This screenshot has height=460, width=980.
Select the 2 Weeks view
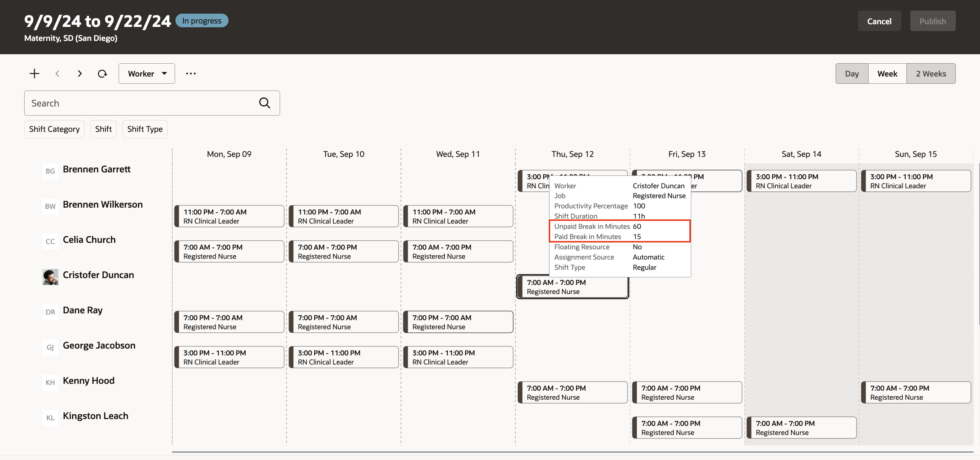tap(930, 74)
